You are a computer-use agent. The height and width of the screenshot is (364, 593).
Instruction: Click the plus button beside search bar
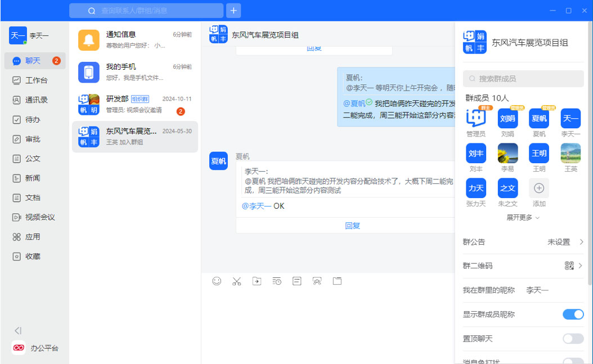(x=233, y=11)
